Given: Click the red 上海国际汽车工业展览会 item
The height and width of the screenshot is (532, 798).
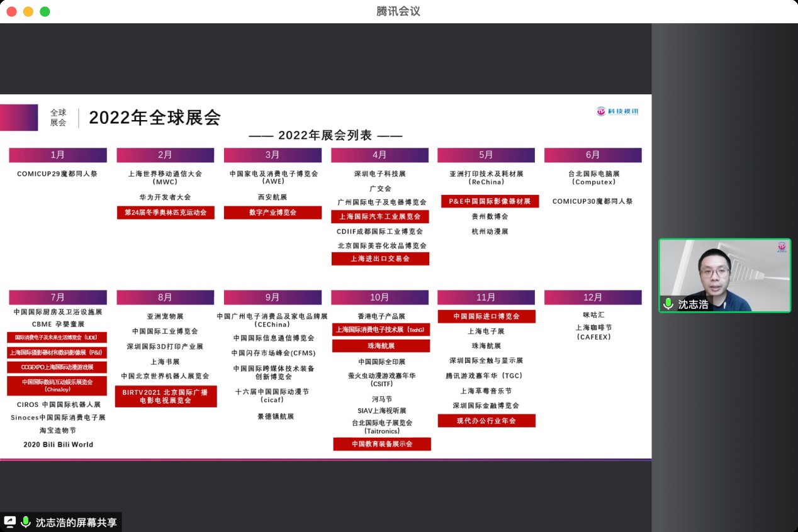Looking at the screenshot, I should (x=380, y=216).
